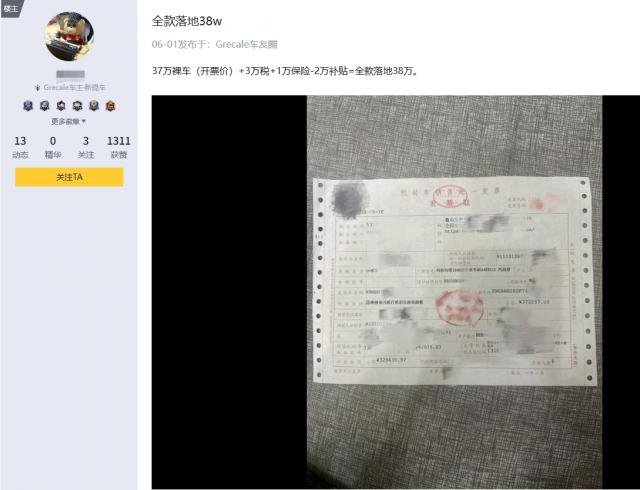Click the arrow next to 更多徽章
The image size is (640, 490).
pyautogui.click(x=84, y=121)
